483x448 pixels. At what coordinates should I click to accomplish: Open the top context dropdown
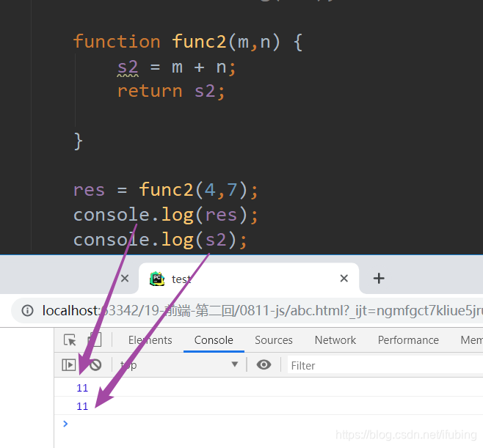tap(179, 365)
